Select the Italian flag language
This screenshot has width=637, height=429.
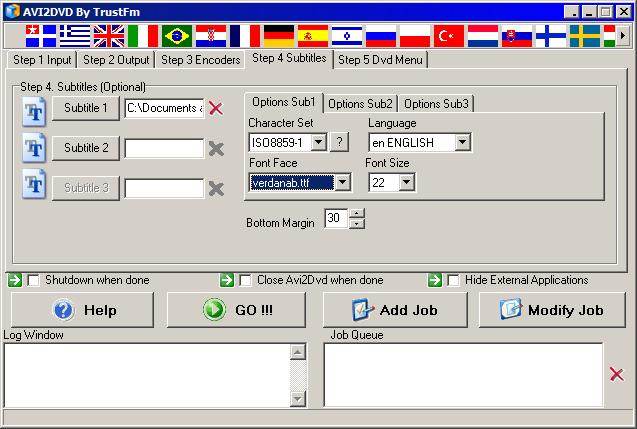[x=143, y=36]
